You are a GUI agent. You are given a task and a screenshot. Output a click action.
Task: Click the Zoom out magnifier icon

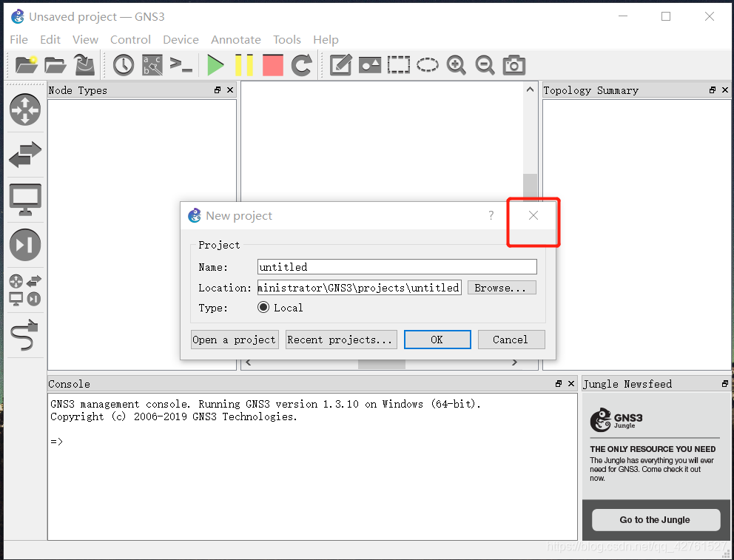[485, 65]
